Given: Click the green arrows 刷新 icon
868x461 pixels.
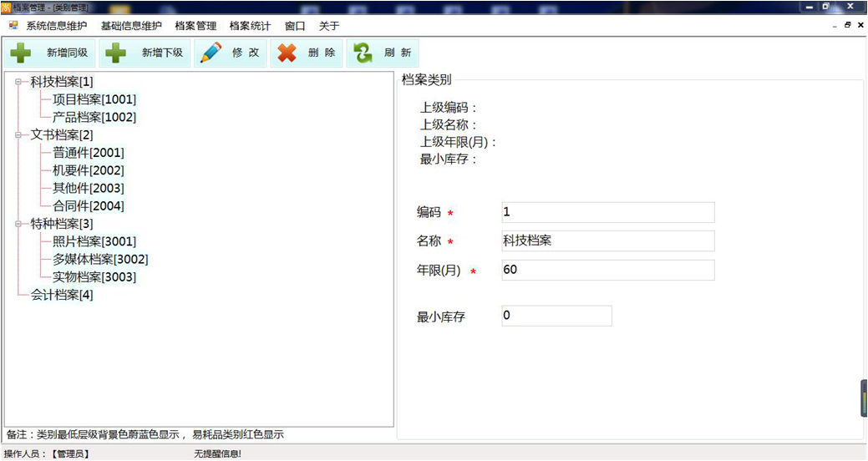Looking at the screenshot, I should pos(363,53).
